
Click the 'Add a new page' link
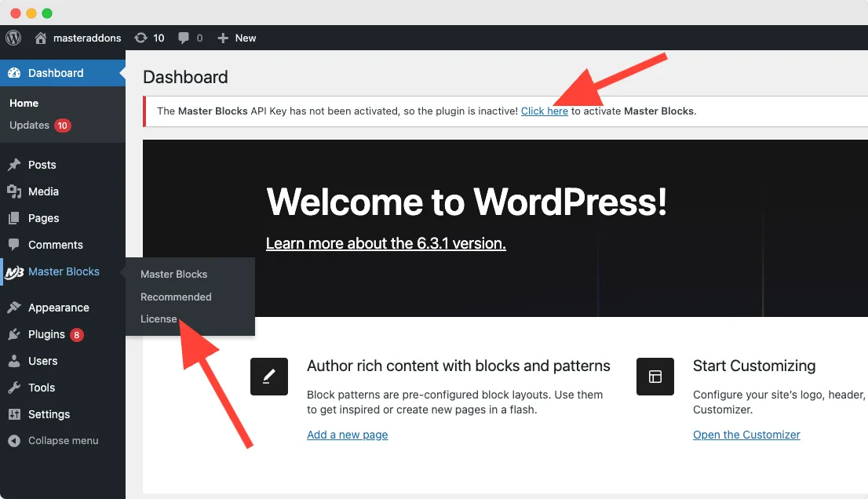pyautogui.click(x=347, y=435)
